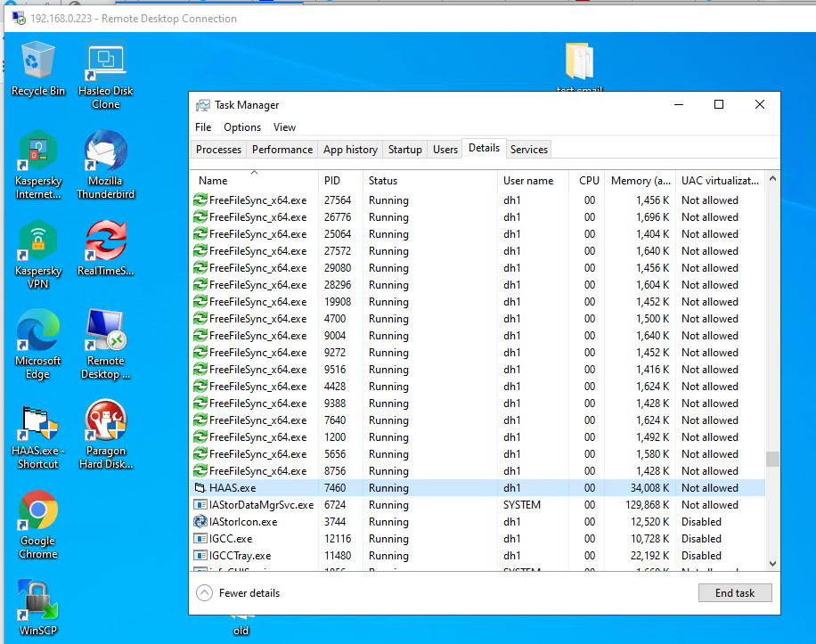Screen dimensions: 816x644
Task: Sort by the User name column header
Action: (x=533, y=181)
